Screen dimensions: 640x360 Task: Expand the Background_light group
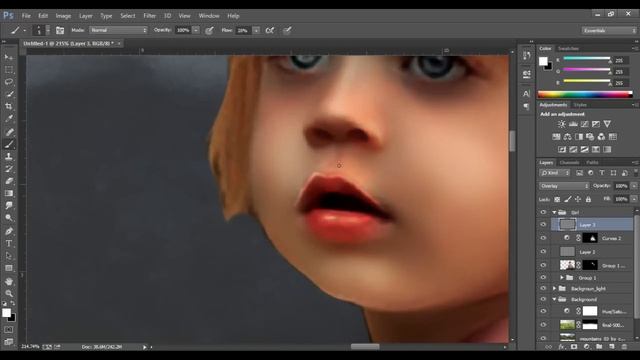[x=554, y=289]
